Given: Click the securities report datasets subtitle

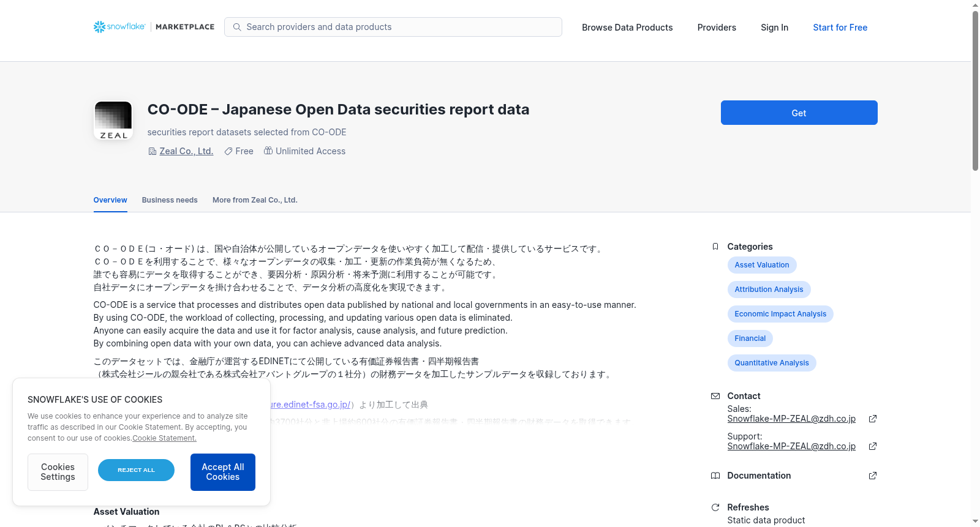Looking at the screenshot, I should click(247, 132).
